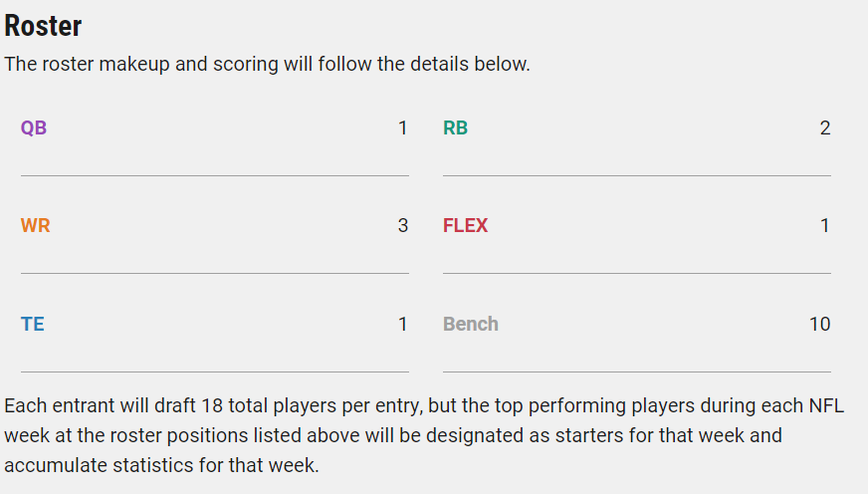This screenshot has height=494, width=868.
Task: Click the WR count value 3
Action: [x=403, y=225]
